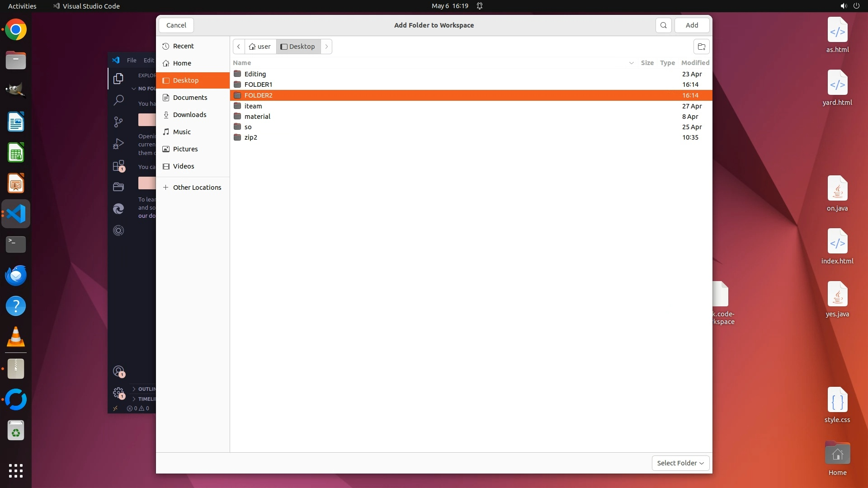Viewport: 868px width, 488px height.
Task: Open the File menu in VS Code
Action: 132,60
